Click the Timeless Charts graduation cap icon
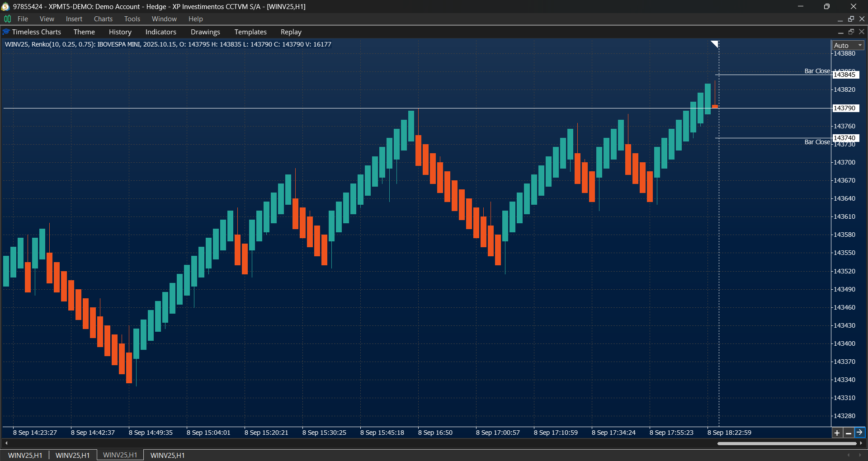Screen dimensions: 868x461 [x=6, y=32]
